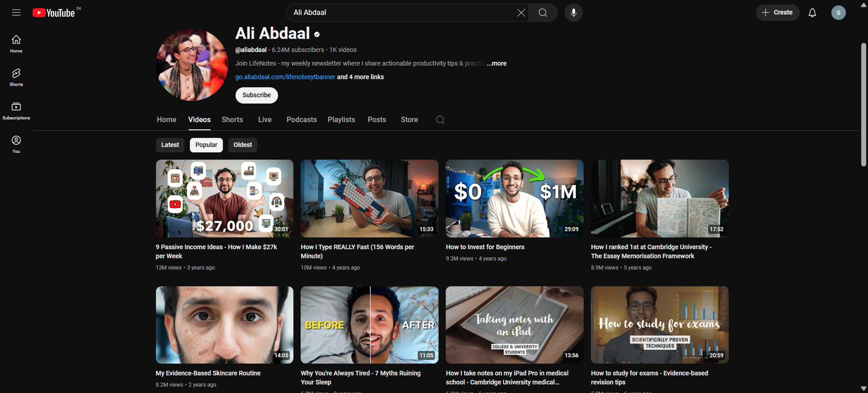Select the Popular sort chip
The image size is (868, 393).
point(206,145)
